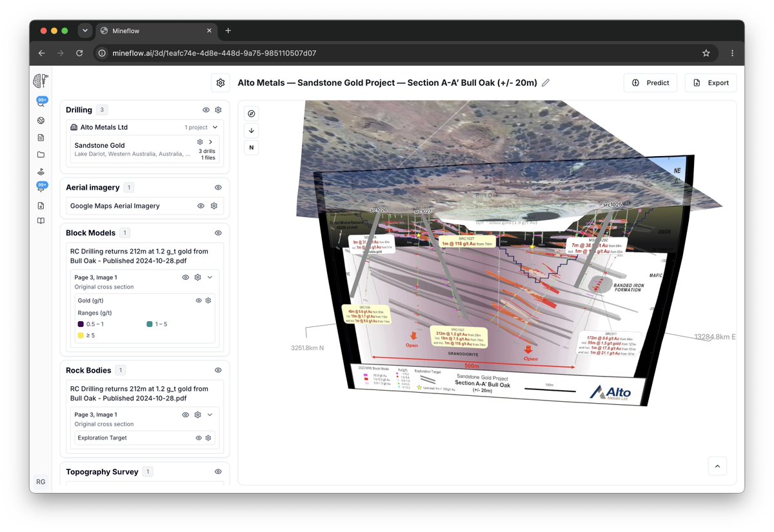Select the Mineflow browser tab

coord(157,30)
